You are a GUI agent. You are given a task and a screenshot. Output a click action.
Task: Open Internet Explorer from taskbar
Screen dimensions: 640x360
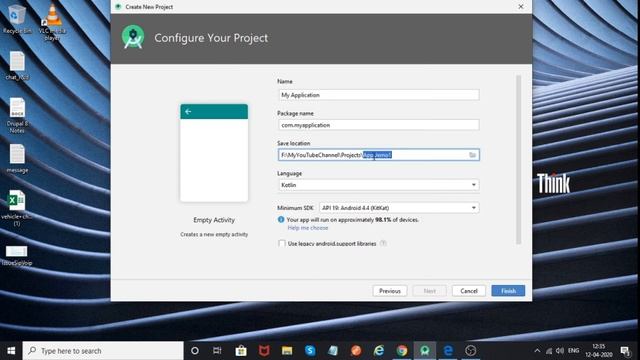pyautogui.click(x=379, y=351)
